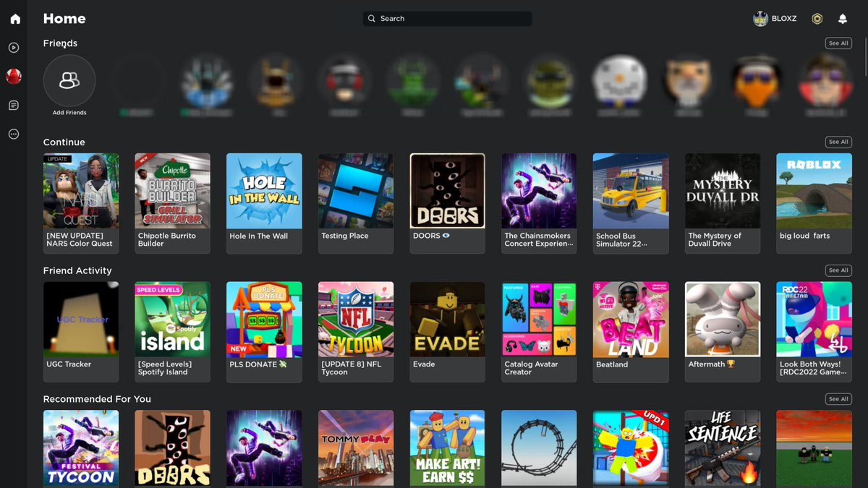This screenshot has width=868, height=488.
Task: Open Hole In The Wall thumbnail
Action: [264, 191]
